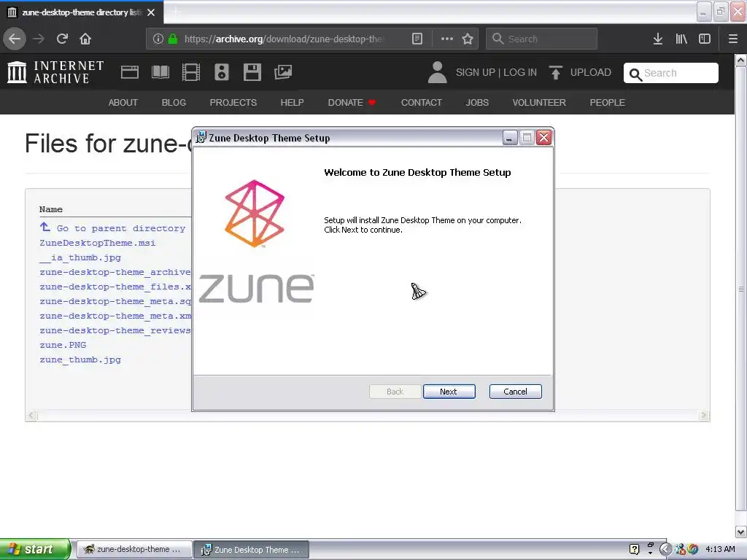Click the user avatar icon

pos(438,72)
